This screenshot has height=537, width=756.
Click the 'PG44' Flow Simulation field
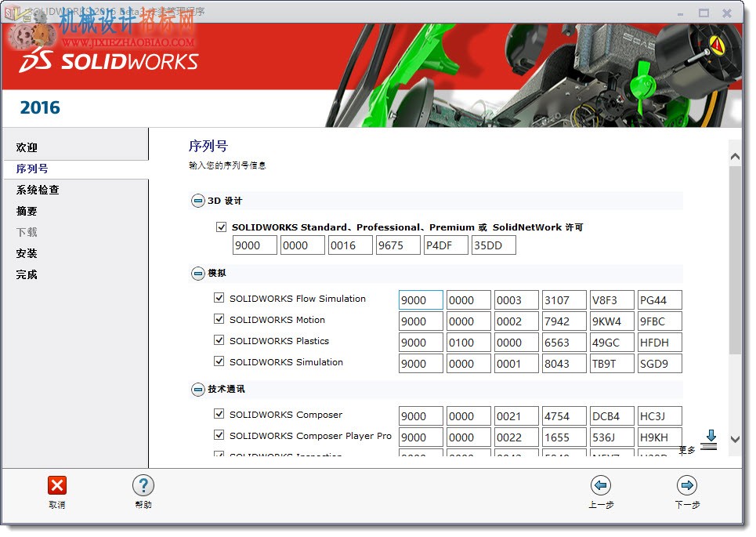660,300
